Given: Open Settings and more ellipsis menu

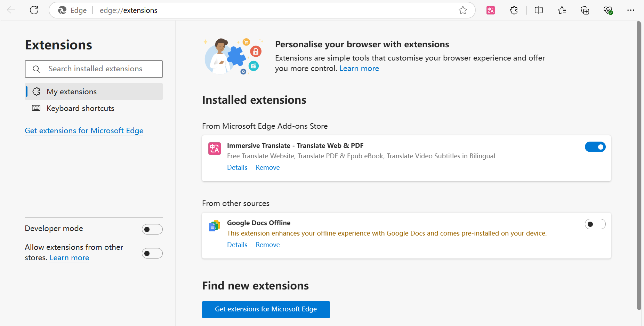Looking at the screenshot, I should (631, 10).
